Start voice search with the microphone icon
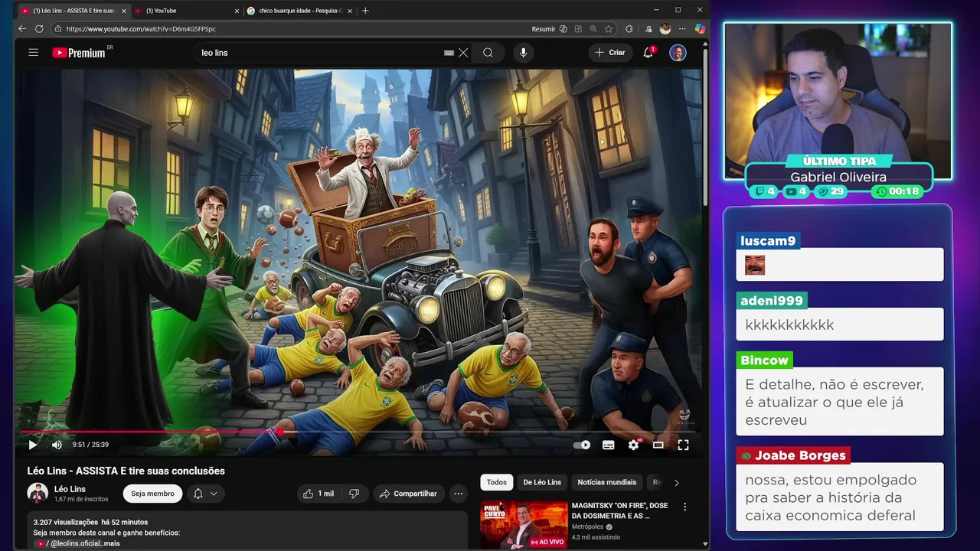This screenshot has height=551, width=980. [x=524, y=53]
